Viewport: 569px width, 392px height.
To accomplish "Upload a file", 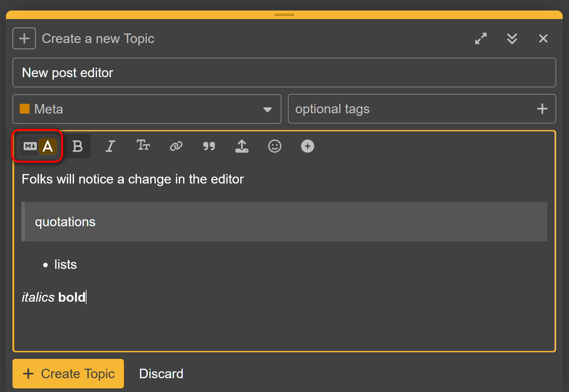I will tap(242, 146).
